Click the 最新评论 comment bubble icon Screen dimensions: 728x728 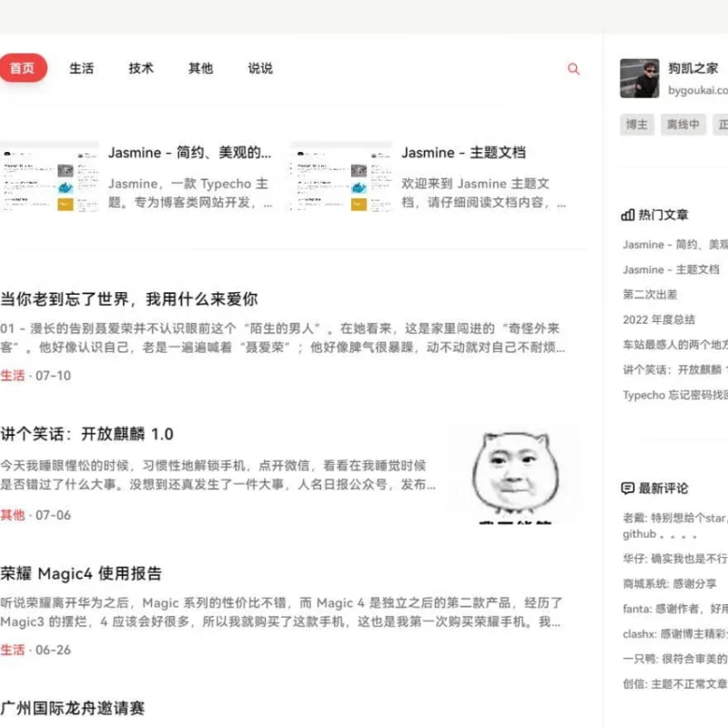(x=628, y=489)
